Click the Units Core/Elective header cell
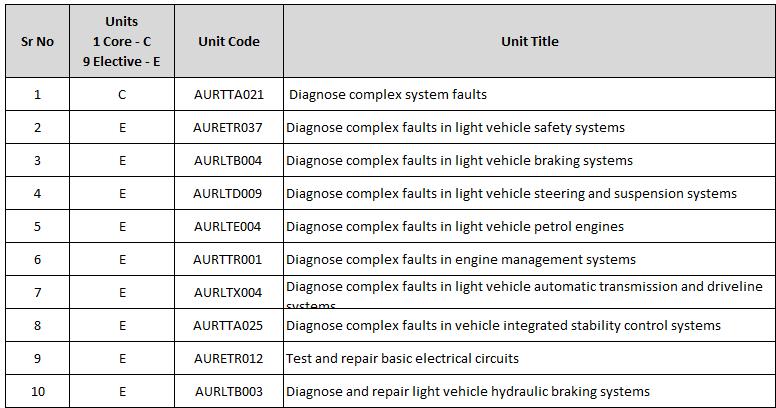The height and width of the screenshot is (408, 776). click(122, 42)
